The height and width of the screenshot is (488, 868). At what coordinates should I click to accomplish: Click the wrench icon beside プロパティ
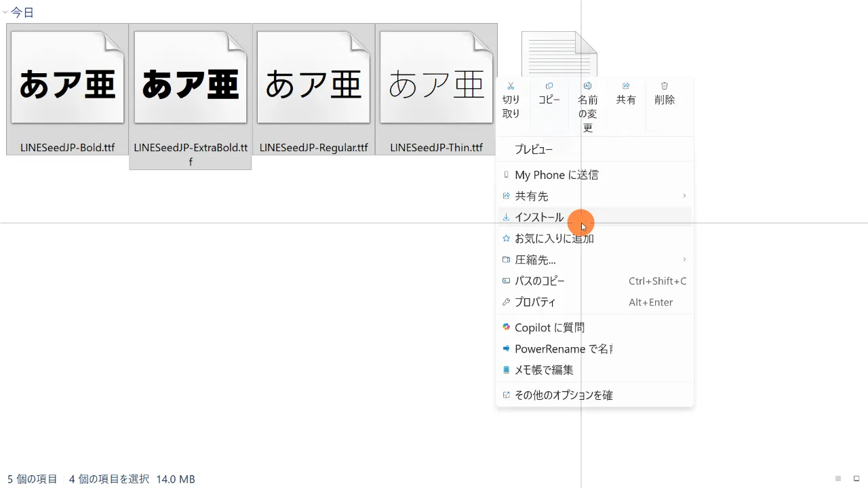[x=506, y=302]
